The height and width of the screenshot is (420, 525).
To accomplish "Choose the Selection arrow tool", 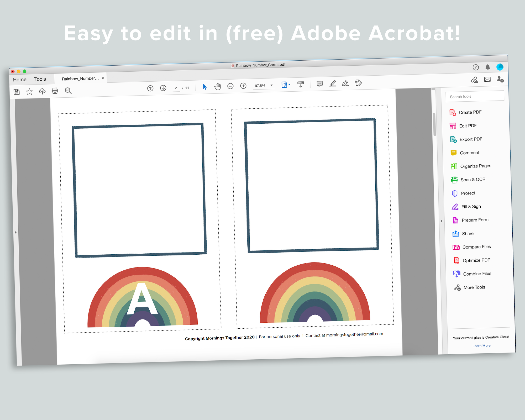I will (205, 87).
